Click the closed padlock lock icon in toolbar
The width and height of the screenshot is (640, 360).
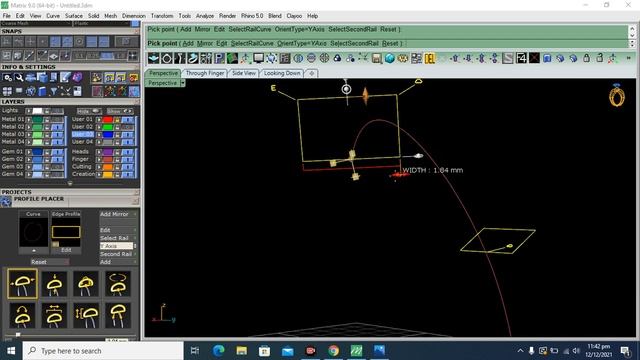click(587, 58)
